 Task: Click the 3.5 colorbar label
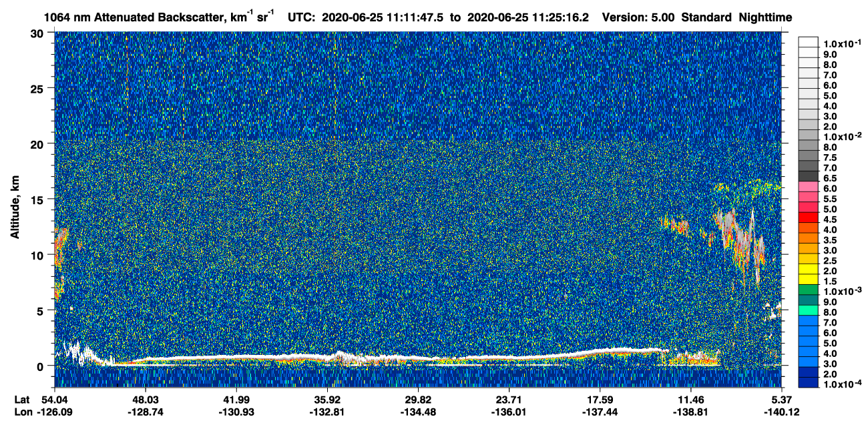[x=830, y=240]
